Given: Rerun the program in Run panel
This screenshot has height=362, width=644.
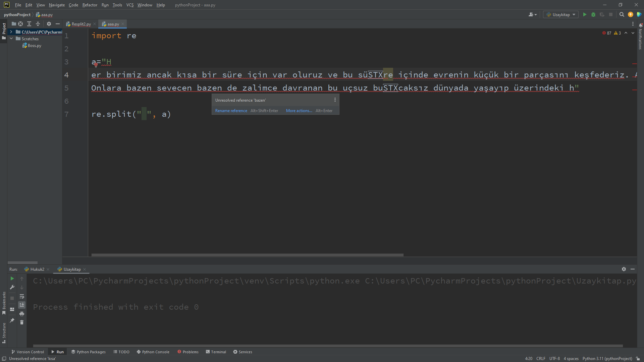Looking at the screenshot, I should (12, 278).
